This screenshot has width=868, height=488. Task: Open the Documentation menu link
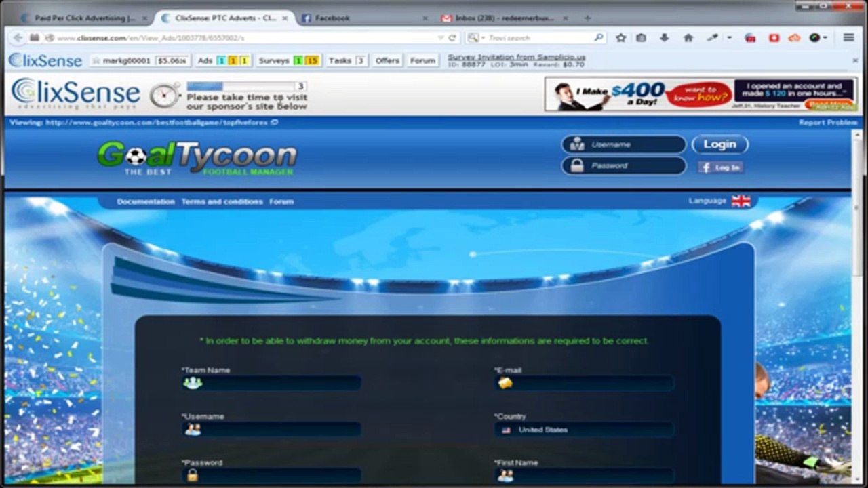(146, 201)
